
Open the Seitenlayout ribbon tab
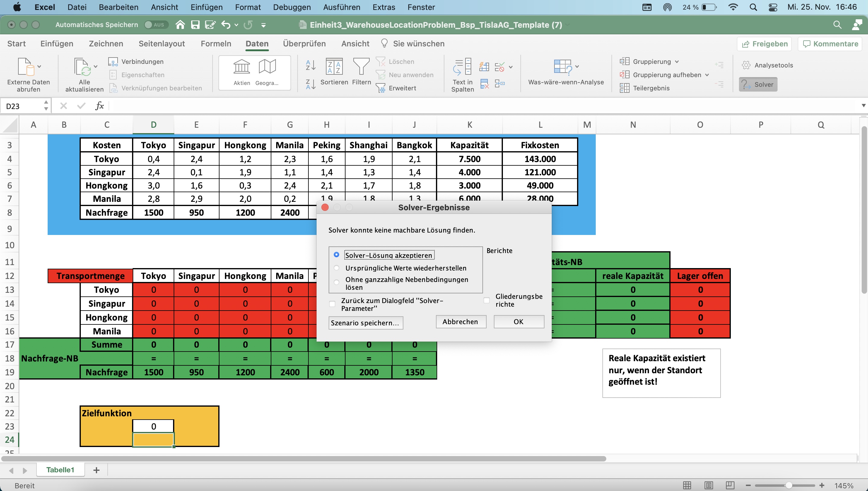click(x=162, y=43)
